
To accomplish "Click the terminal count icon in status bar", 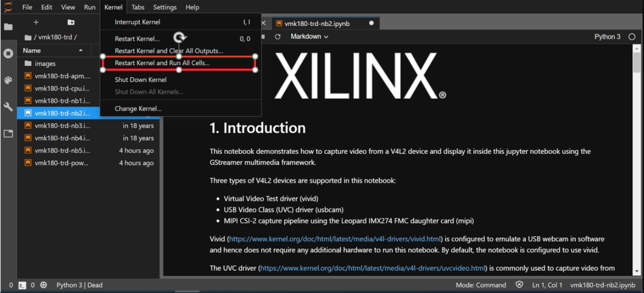I will [x=22, y=285].
